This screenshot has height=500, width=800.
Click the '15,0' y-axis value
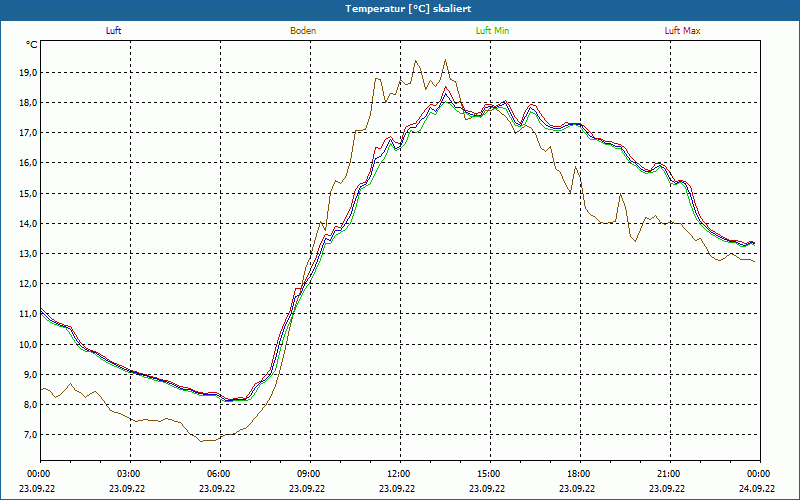click(x=29, y=193)
